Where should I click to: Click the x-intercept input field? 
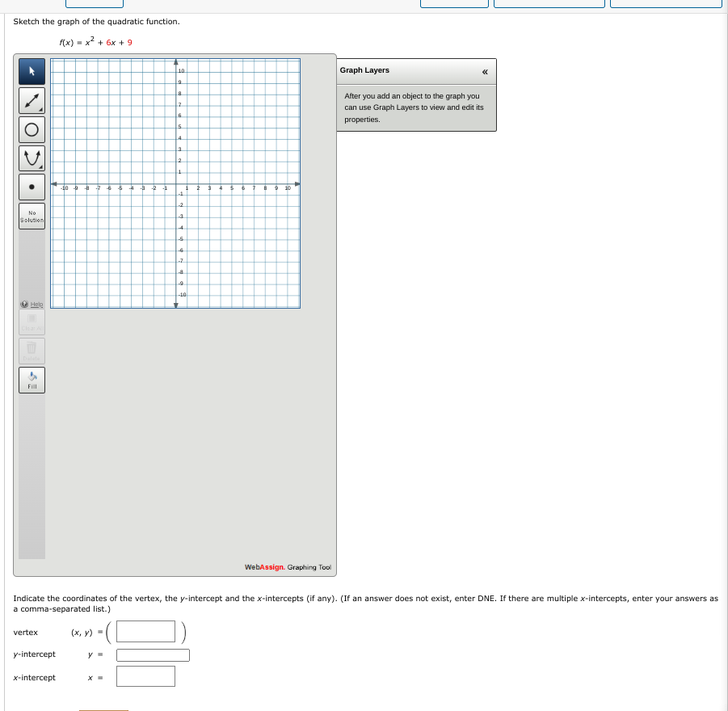click(145, 676)
